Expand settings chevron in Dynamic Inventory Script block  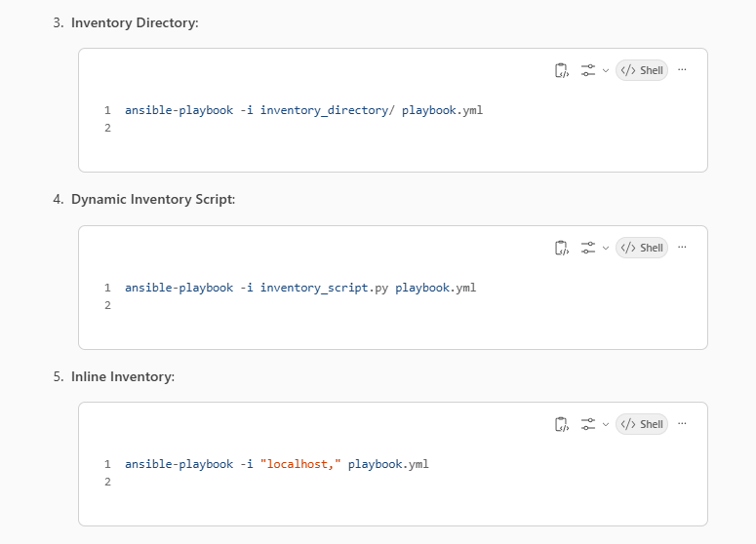[x=606, y=249]
